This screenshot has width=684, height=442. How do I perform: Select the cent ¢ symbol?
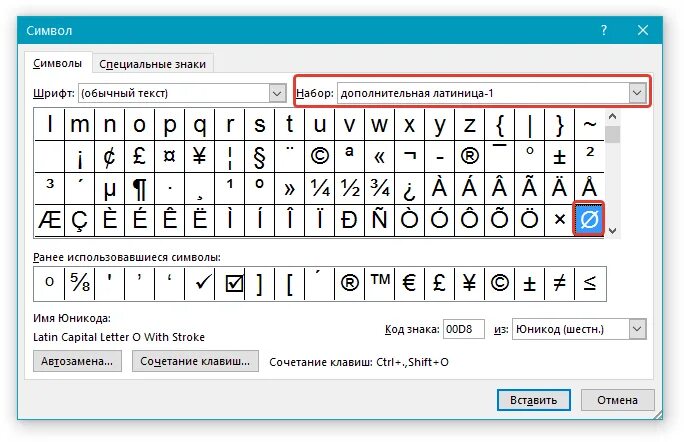pyautogui.click(x=109, y=156)
